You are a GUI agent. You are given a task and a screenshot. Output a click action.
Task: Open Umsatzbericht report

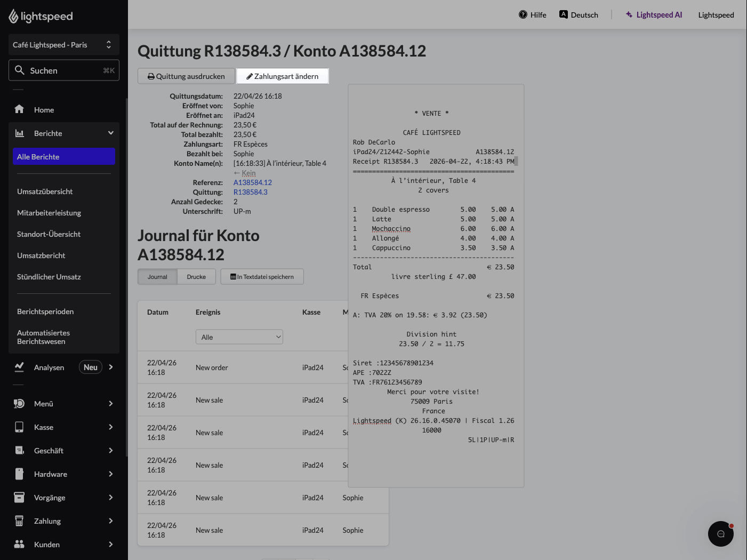[x=41, y=255]
